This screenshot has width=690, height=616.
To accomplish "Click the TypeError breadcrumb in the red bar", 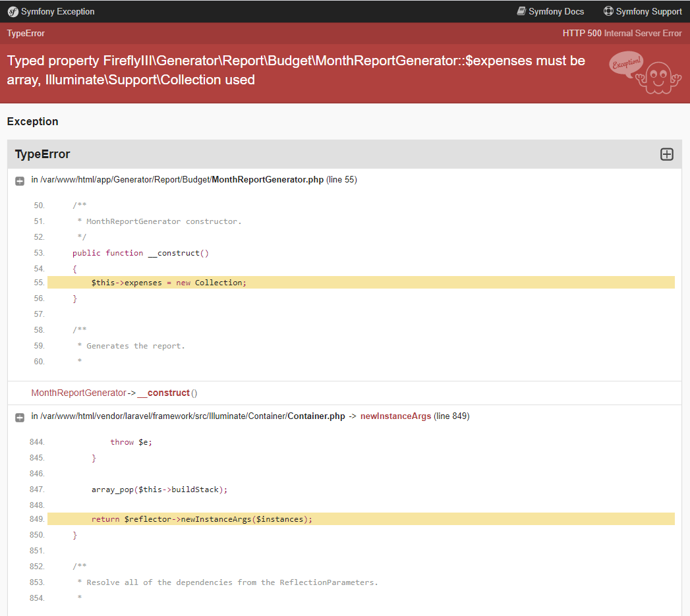I will 25,33.
